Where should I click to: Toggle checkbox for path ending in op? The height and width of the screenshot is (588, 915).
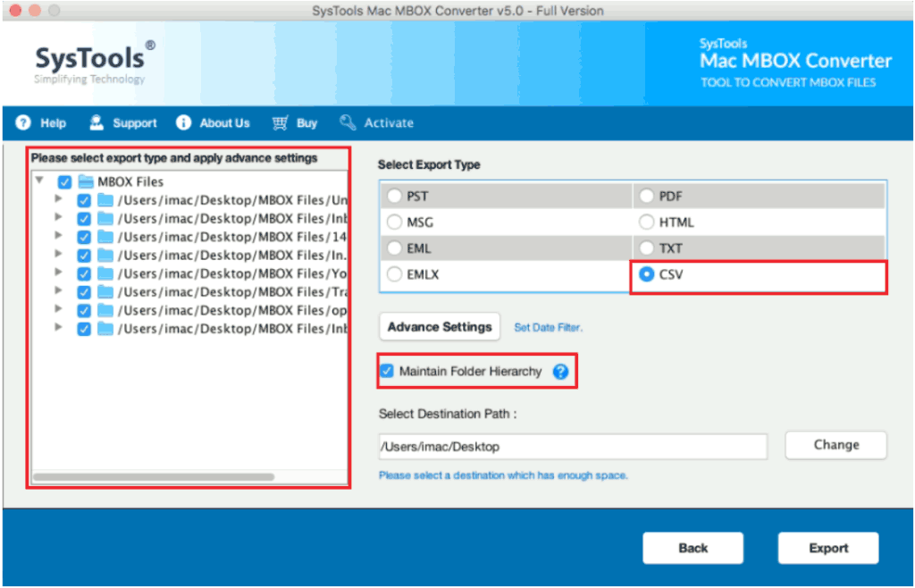[83, 311]
